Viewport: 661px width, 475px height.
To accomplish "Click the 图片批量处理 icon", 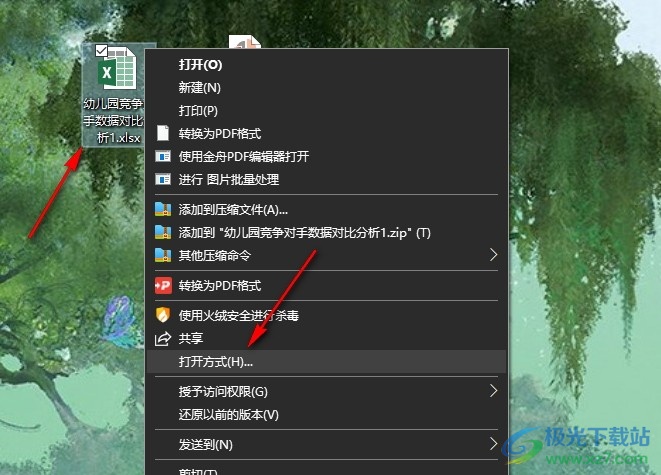I will click(163, 180).
